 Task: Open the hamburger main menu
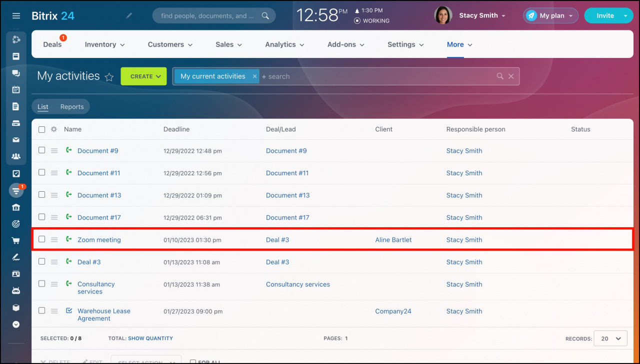tap(16, 16)
